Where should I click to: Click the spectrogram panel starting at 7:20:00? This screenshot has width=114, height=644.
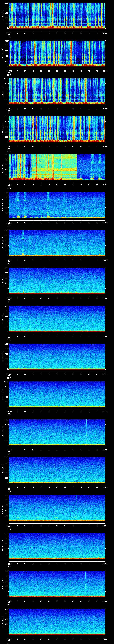coord(57,243)
